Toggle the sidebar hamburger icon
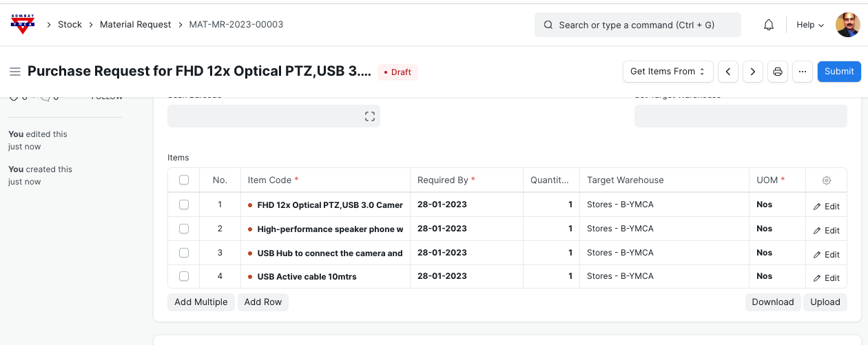 click(15, 72)
